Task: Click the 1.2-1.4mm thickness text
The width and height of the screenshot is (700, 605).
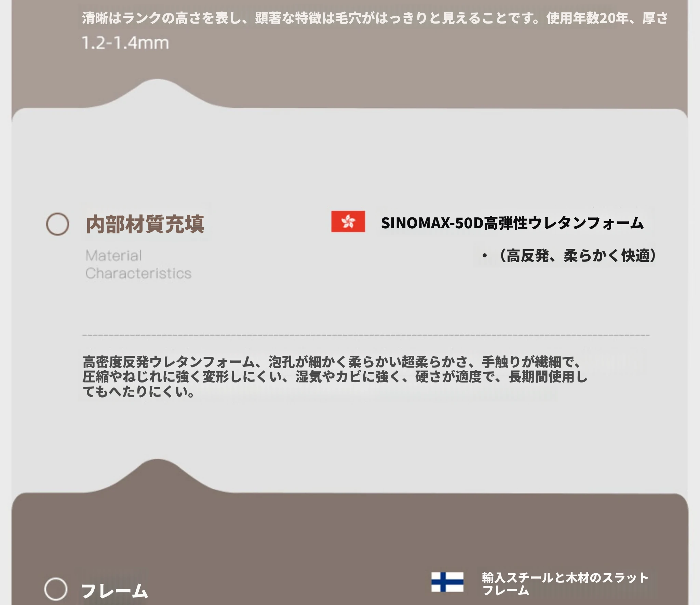Action: [125, 43]
